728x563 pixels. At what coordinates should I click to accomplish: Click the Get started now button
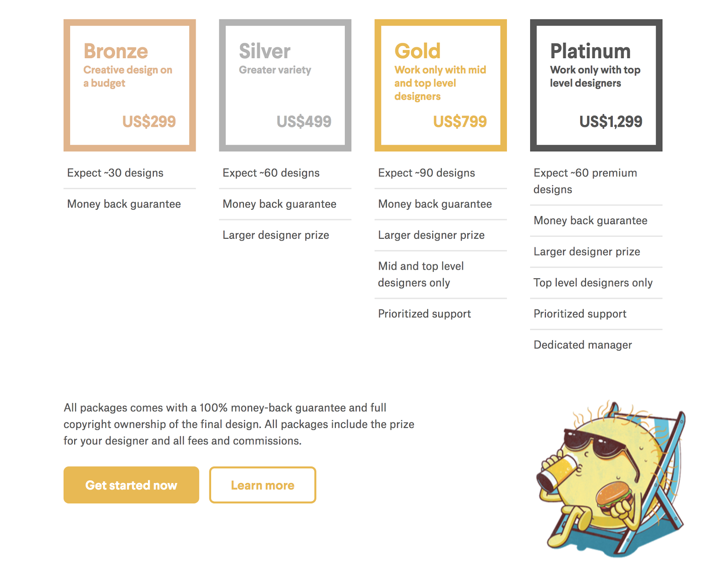pyautogui.click(x=131, y=485)
